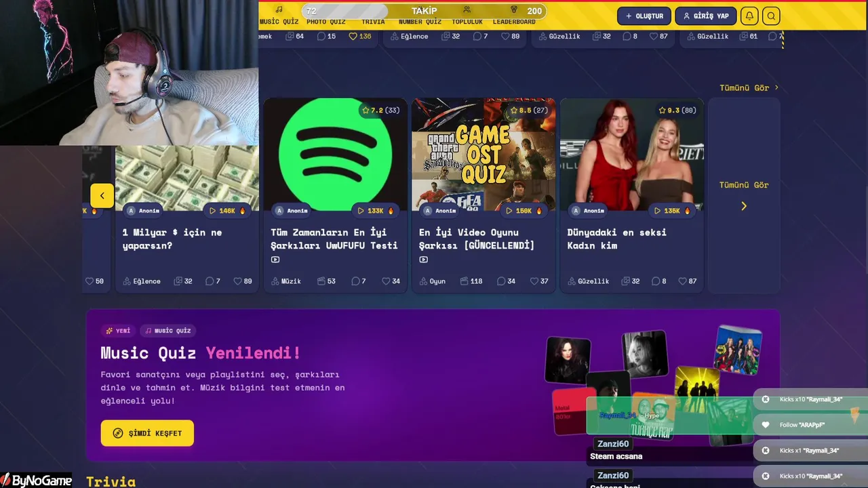
Task: Click the black-and-white portrait album cover
Action: coord(645,354)
